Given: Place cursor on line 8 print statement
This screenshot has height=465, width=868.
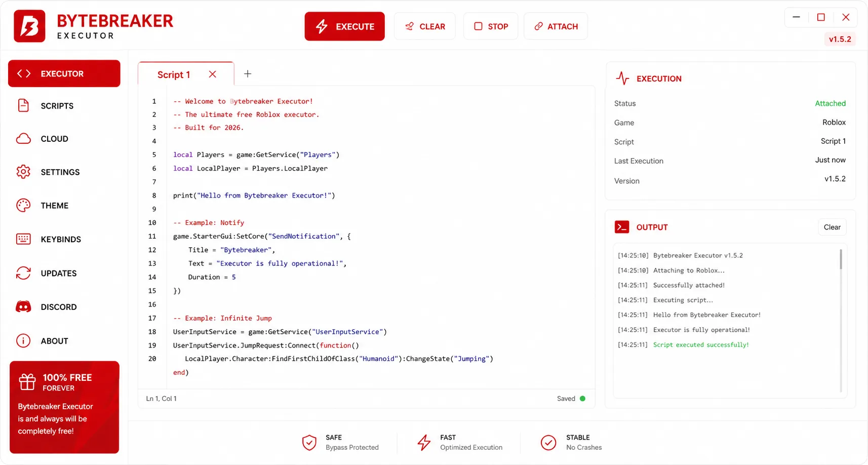Looking at the screenshot, I should pyautogui.click(x=254, y=196).
